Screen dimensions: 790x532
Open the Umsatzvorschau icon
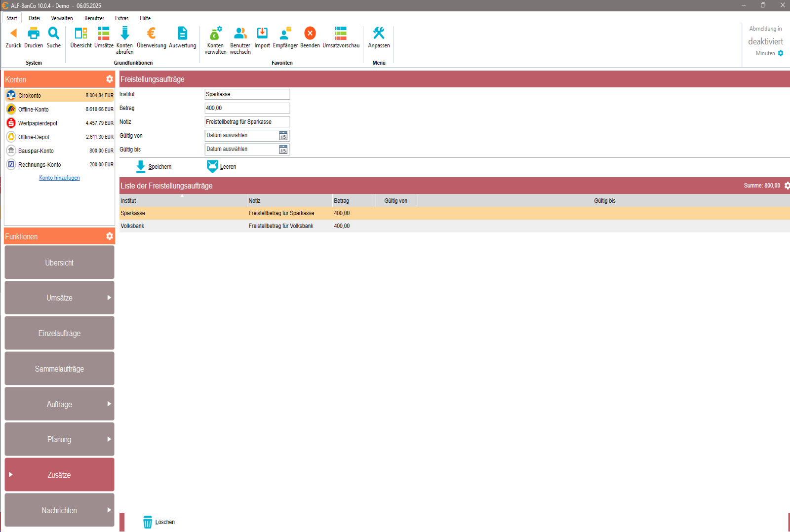click(x=341, y=33)
